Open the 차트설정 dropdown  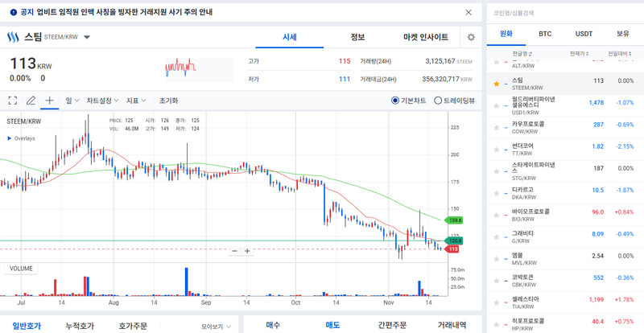[x=102, y=101]
